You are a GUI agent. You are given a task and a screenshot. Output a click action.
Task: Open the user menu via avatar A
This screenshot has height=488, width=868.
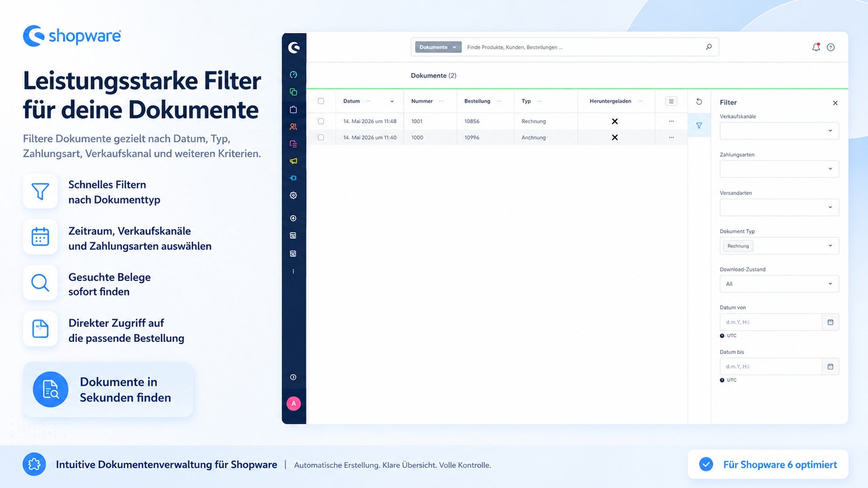click(294, 404)
